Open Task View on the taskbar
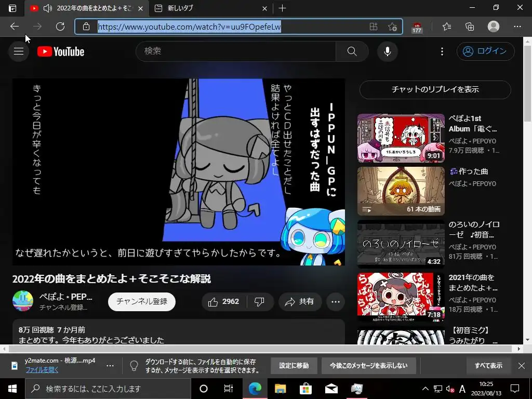The image size is (532, 399). coord(229,389)
